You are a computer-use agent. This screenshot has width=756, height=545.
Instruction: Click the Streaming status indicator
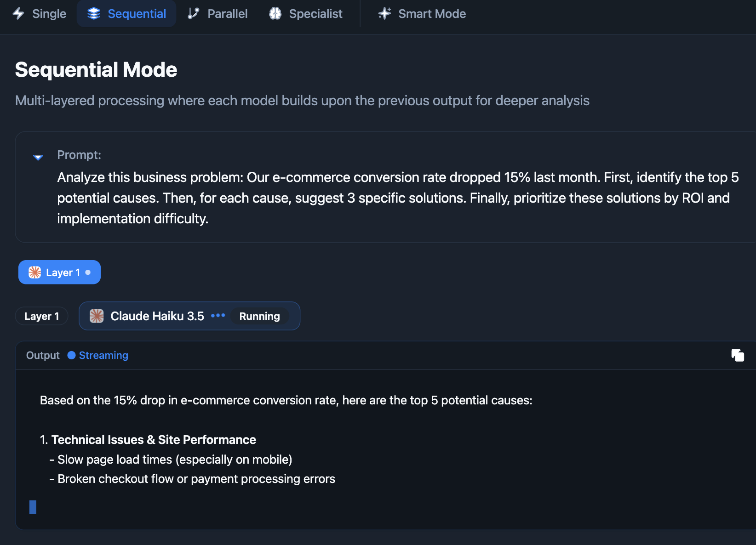98,355
